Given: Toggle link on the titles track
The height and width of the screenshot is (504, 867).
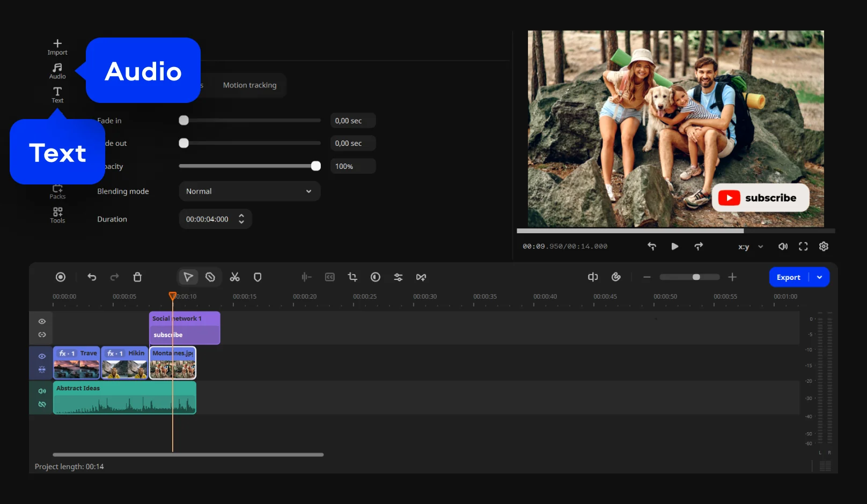Looking at the screenshot, I should 42,335.
